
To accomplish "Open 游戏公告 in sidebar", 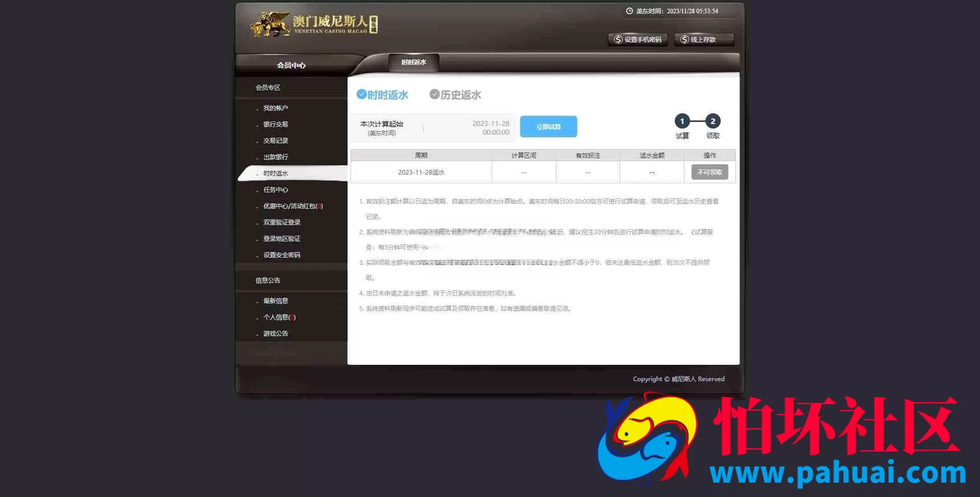I will [x=276, y=334].
